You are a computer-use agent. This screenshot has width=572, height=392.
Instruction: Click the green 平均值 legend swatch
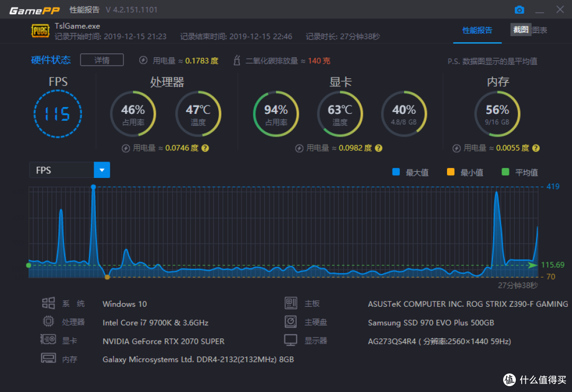point(505,172)
